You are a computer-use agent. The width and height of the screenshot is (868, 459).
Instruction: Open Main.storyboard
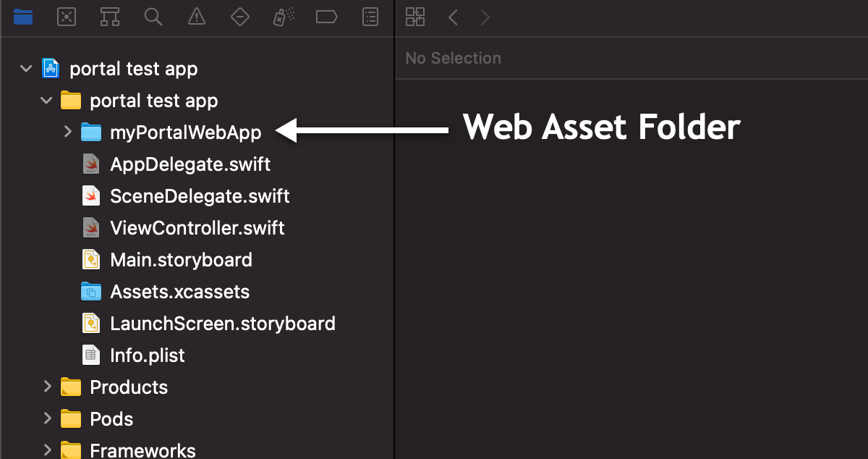tap(181, 259)
